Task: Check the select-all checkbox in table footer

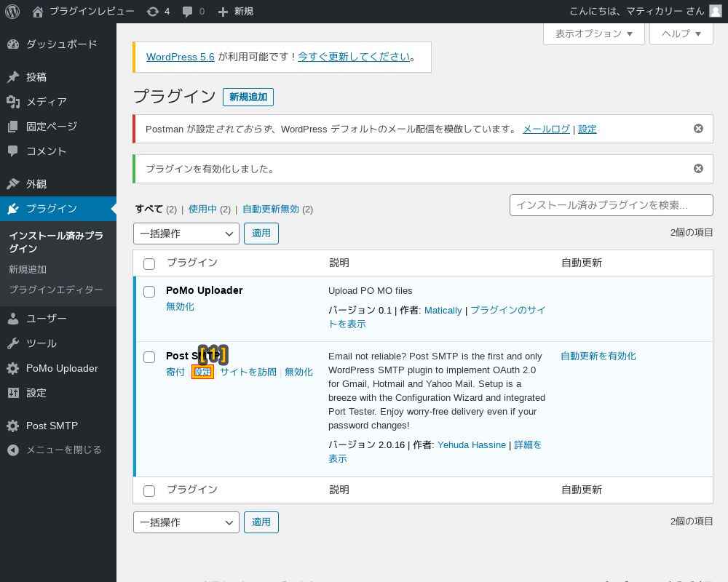Action: point(149,490)
